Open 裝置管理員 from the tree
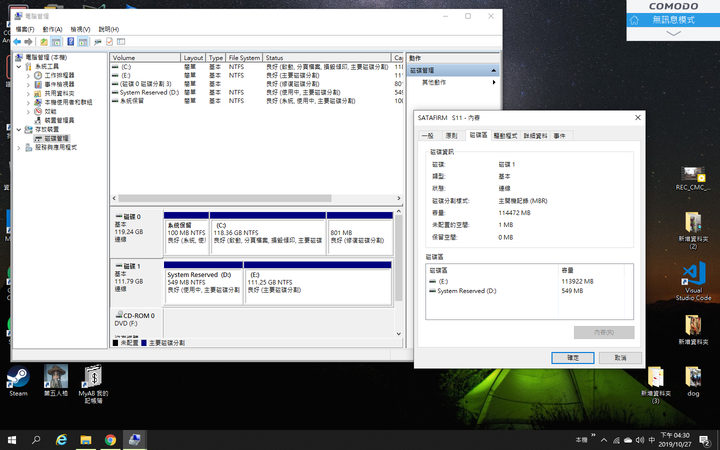 (59, 120)
